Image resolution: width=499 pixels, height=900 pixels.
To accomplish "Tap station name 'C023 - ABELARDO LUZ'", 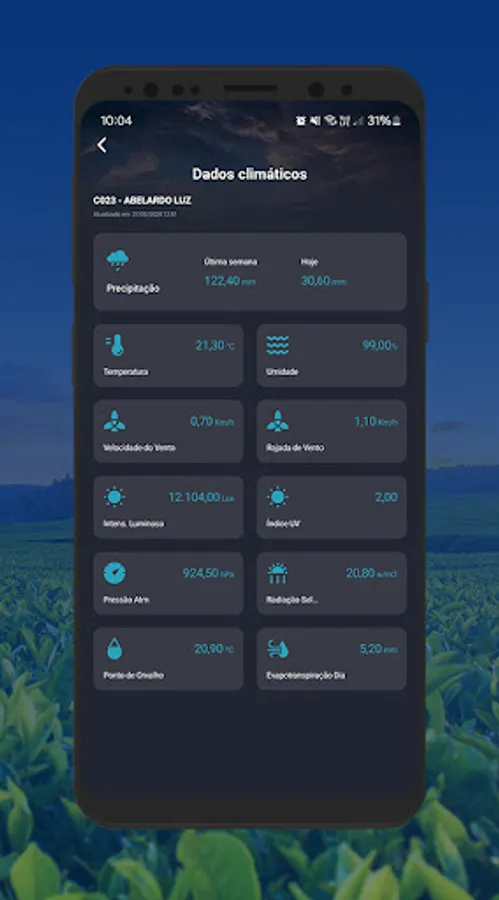I will 142,200.
